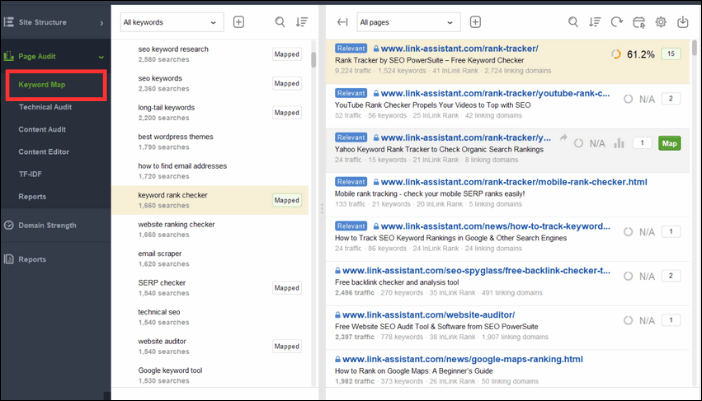Screen dimensions: 702x401
Task: Open the www.link-assistant.com/rank-tracker/ link
Action: click(x=459, y=48)
